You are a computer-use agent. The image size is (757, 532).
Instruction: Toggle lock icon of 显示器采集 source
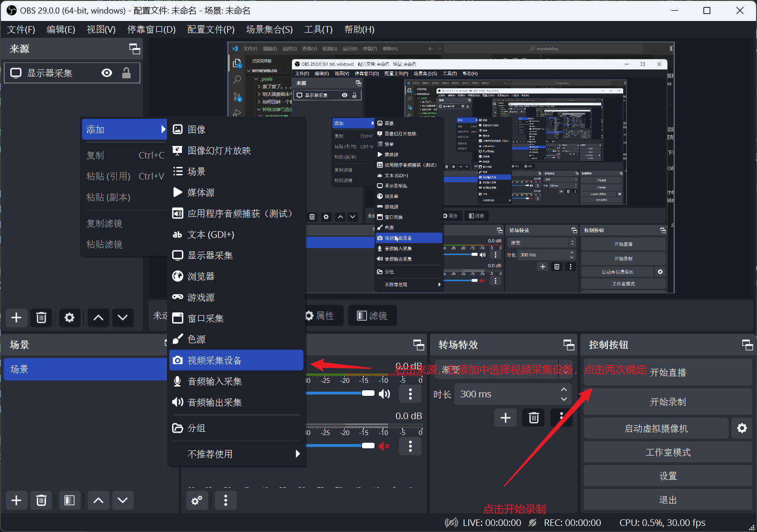(x=126, y=73)
